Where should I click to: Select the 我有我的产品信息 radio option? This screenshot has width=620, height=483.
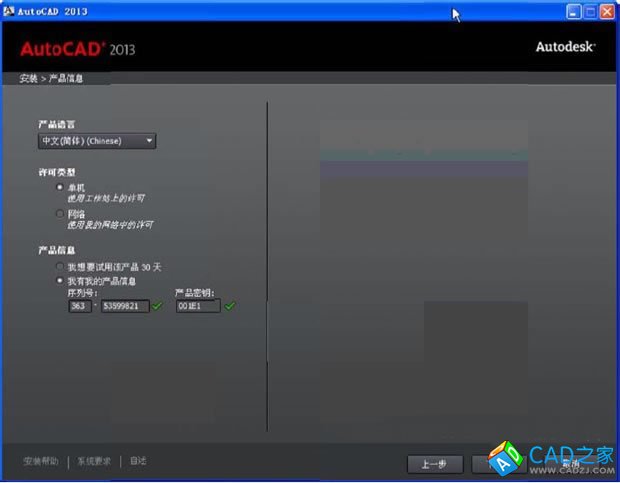coord(60,281)
